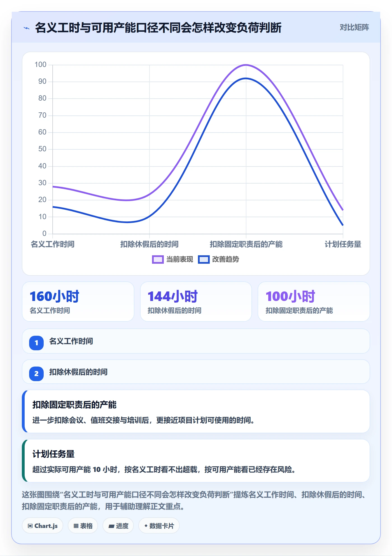
Task: Click the 进度 tag chip
Action: click(x=118, y=526)
